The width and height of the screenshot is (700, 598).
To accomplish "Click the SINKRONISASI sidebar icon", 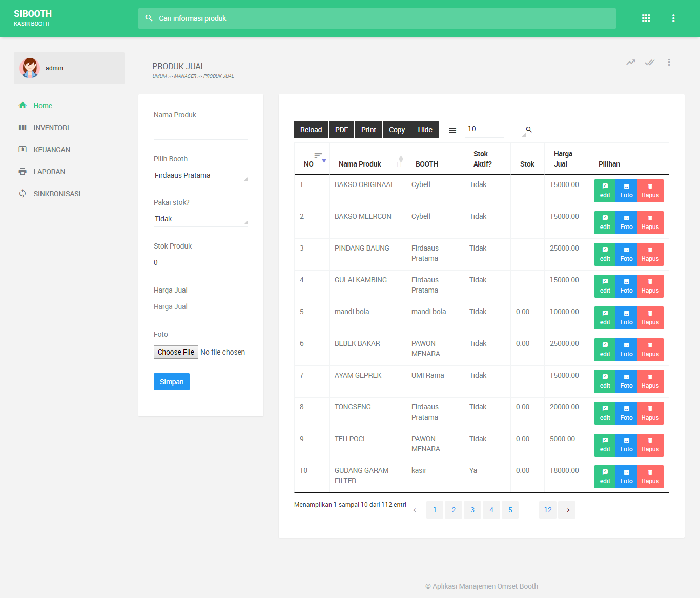I will click(x=23, y=193).
